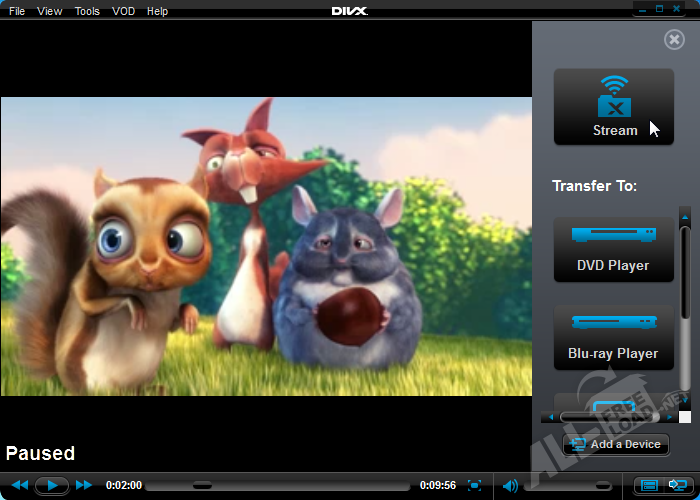Toggle the playlist panel icon

coord(649,486)
